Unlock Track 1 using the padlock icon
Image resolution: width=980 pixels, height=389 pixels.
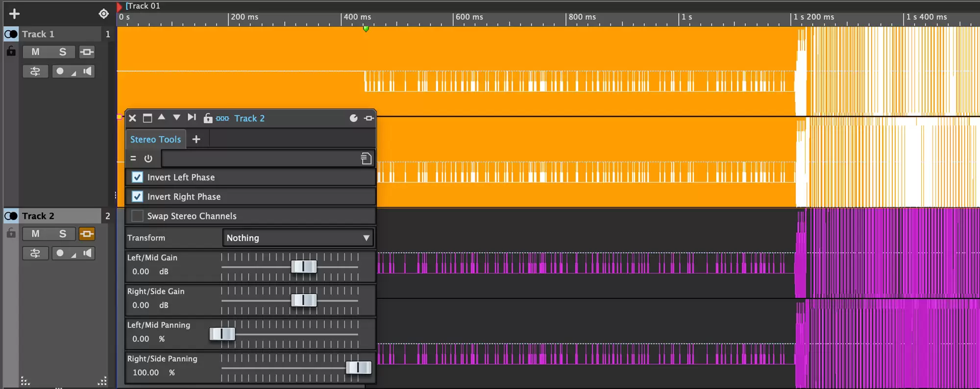click(11, 51)
